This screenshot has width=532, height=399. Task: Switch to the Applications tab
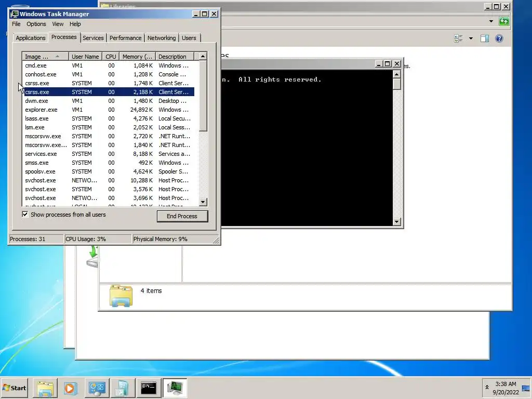[31, 38]
